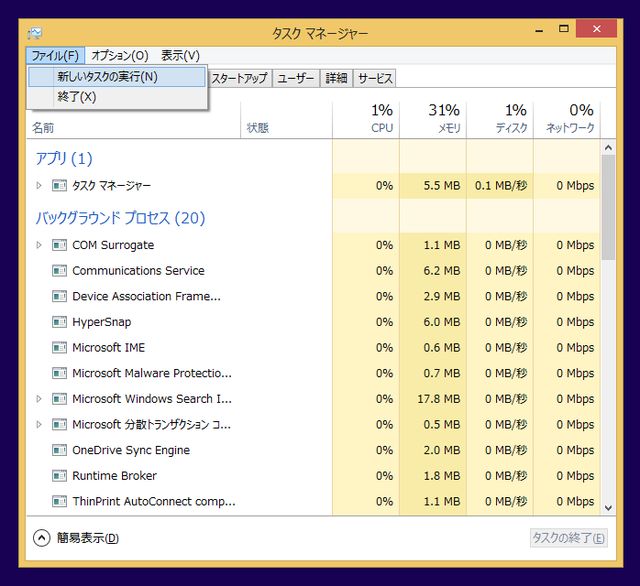Click the タスク マネージャー app row icon
This screenshot has height=586, width=640.
[59, 186]
